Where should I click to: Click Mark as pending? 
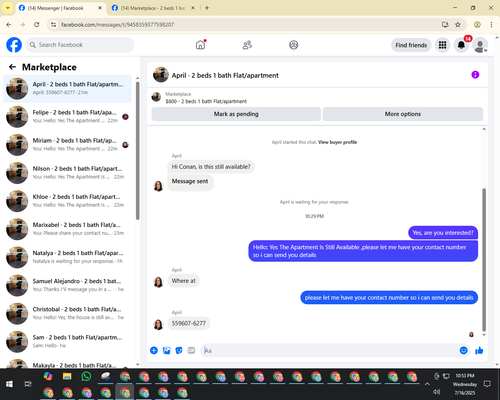click(x=236, y=114)
